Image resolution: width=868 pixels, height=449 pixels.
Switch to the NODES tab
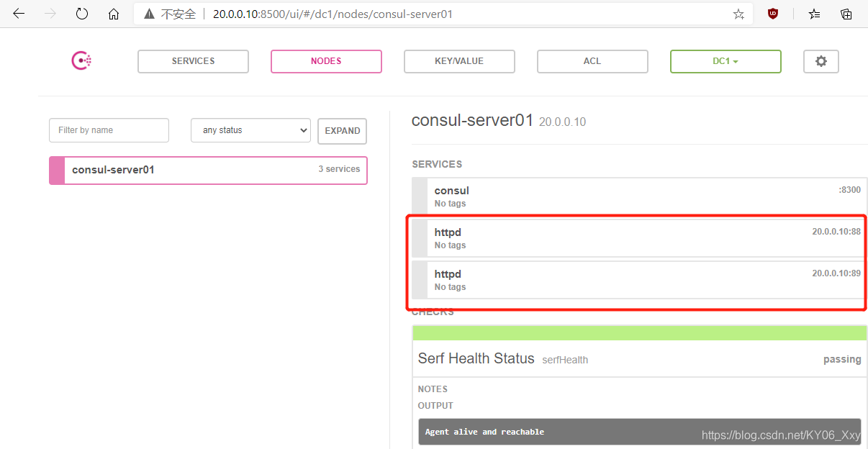coord(326,61)
